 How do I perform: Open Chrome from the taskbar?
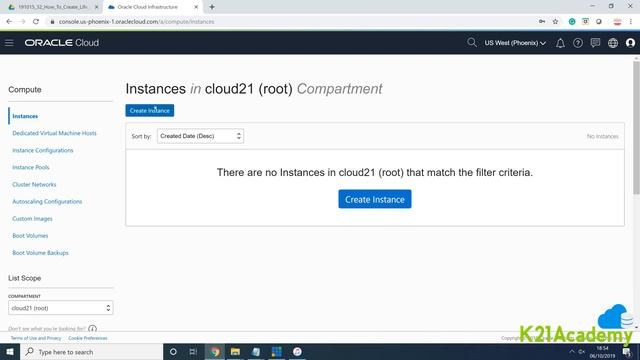click(x=215, y=352)
